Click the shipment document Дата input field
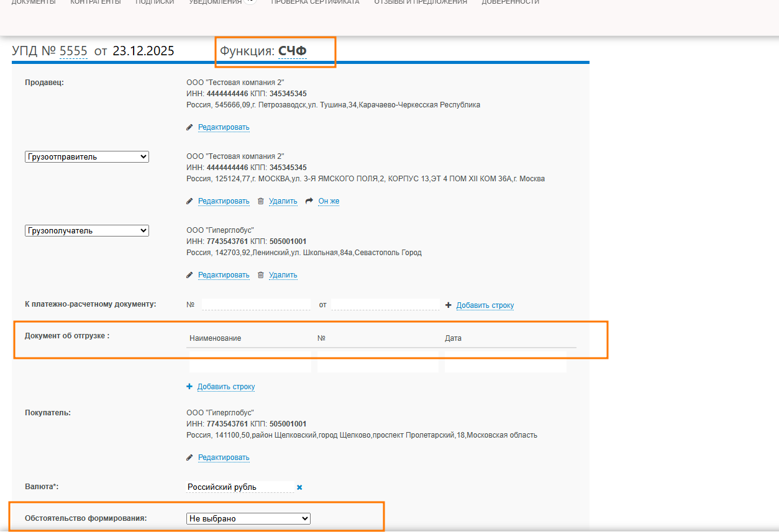This screenshot has height=532, width=779. pos(506,361)
